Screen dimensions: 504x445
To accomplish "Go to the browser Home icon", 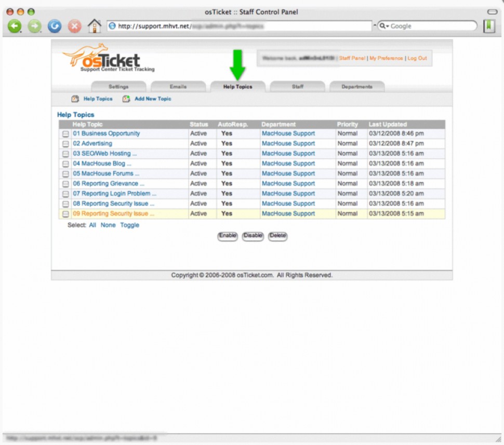I will point(95,26).
